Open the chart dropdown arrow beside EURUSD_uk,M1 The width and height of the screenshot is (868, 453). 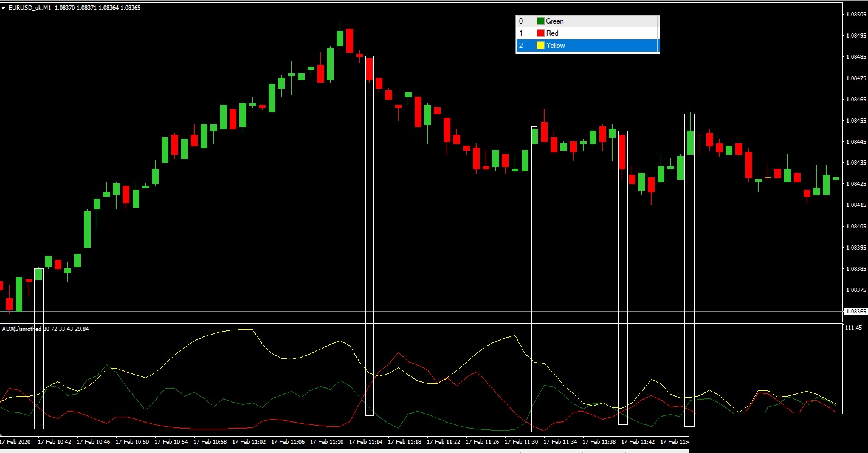(x=4, y=8)
